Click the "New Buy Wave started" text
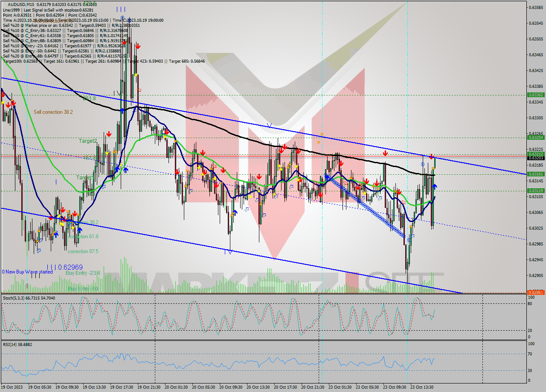Image resolution: width=546 pixels, height=392 pixels. [28, 271]
